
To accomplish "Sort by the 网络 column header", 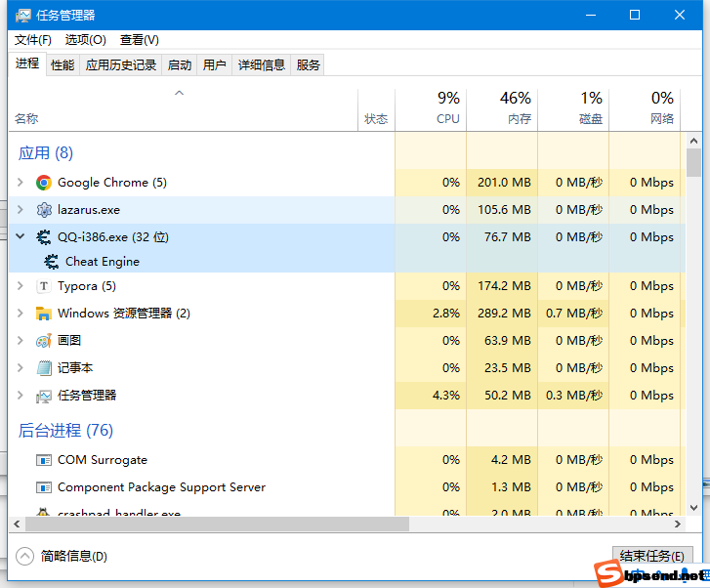I will [x=645, y=110].
